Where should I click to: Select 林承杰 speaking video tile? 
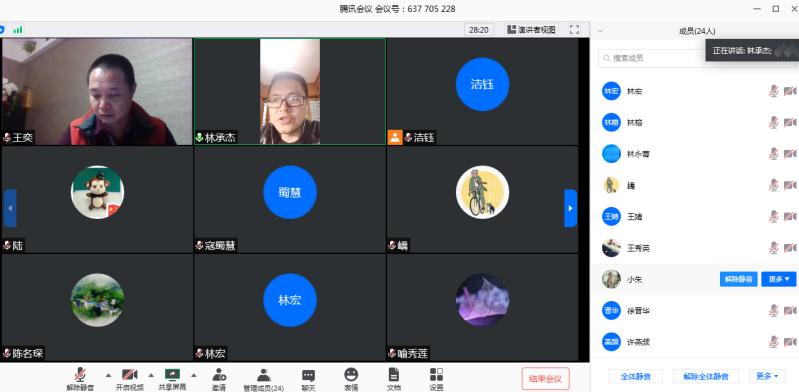pos(290,92)
